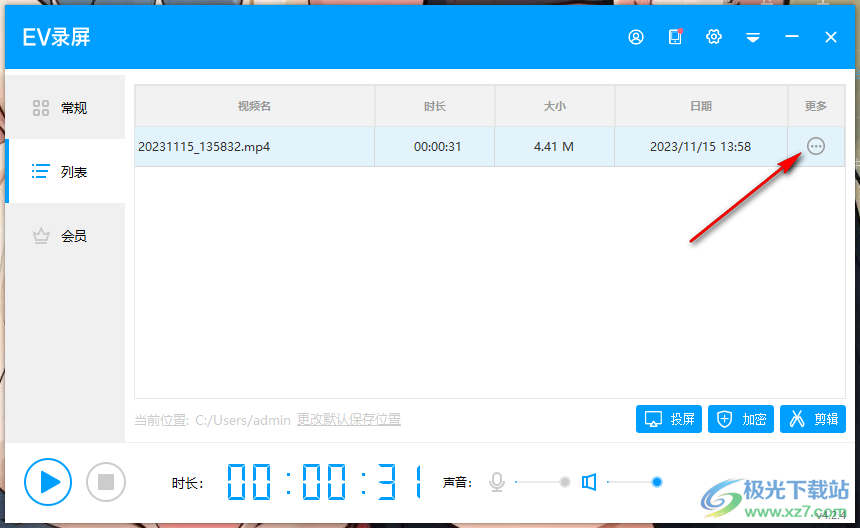Click the 更多 column header

point(816,106)
